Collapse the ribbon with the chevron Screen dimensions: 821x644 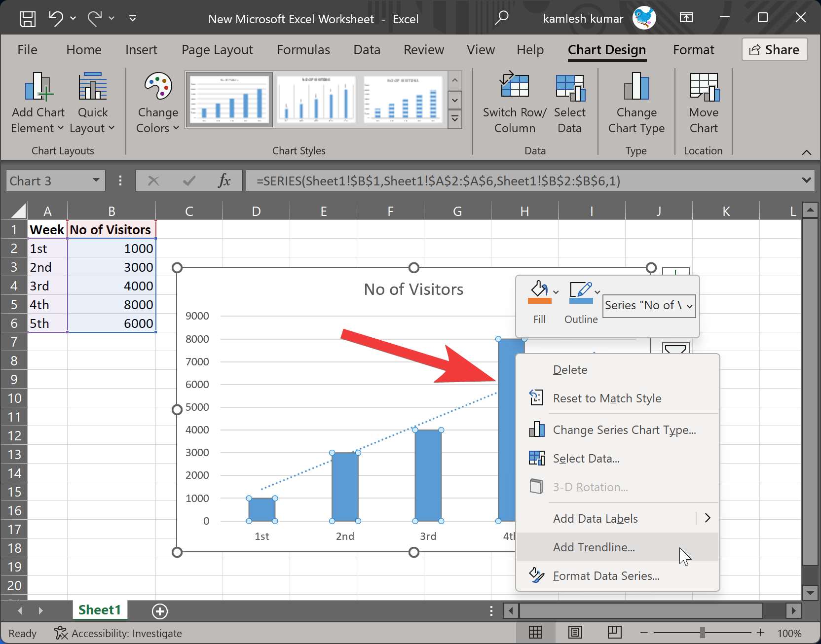tap(807, 152)
